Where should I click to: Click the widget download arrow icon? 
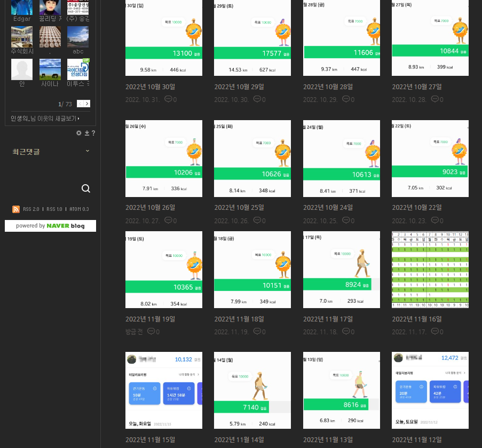coord(86,133)
